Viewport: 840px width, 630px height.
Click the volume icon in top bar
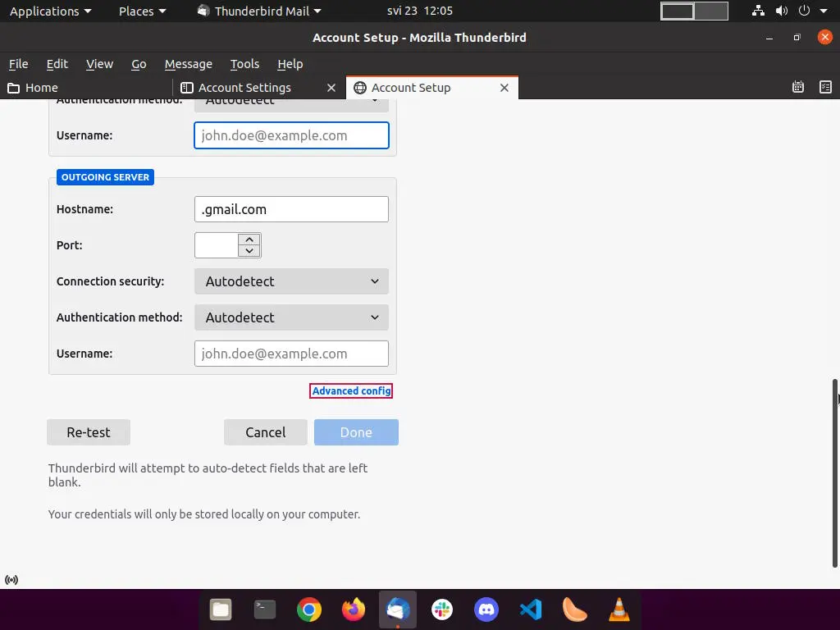click(782, 11)
